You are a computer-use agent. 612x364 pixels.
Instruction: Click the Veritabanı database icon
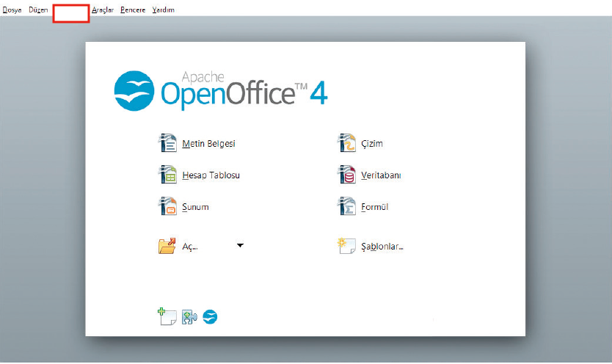(x=346, y=175)
